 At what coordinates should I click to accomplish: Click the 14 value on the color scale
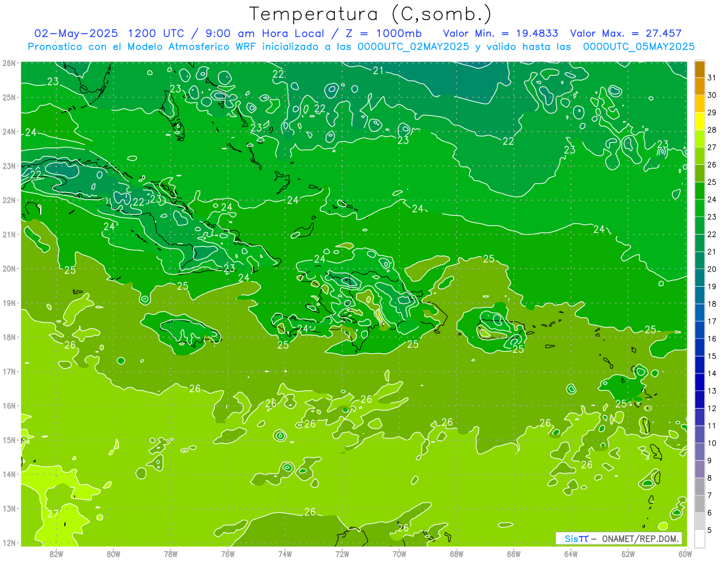712,374
